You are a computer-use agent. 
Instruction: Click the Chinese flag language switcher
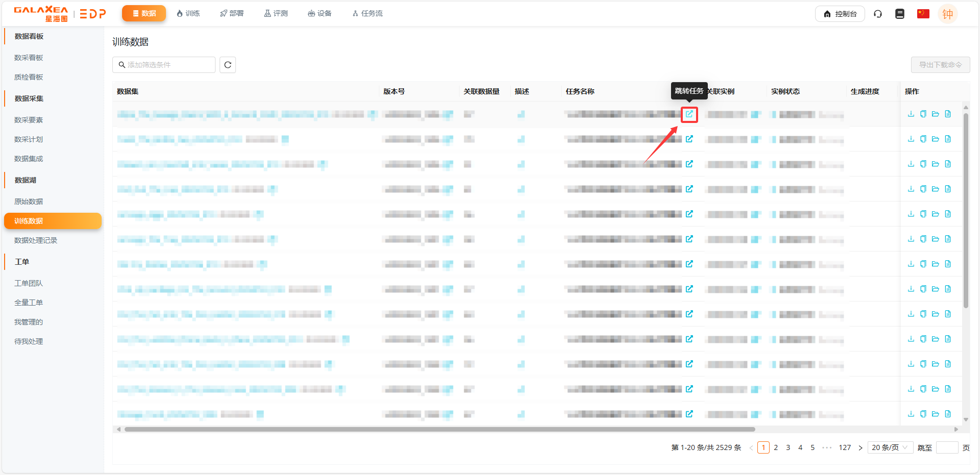923,14
